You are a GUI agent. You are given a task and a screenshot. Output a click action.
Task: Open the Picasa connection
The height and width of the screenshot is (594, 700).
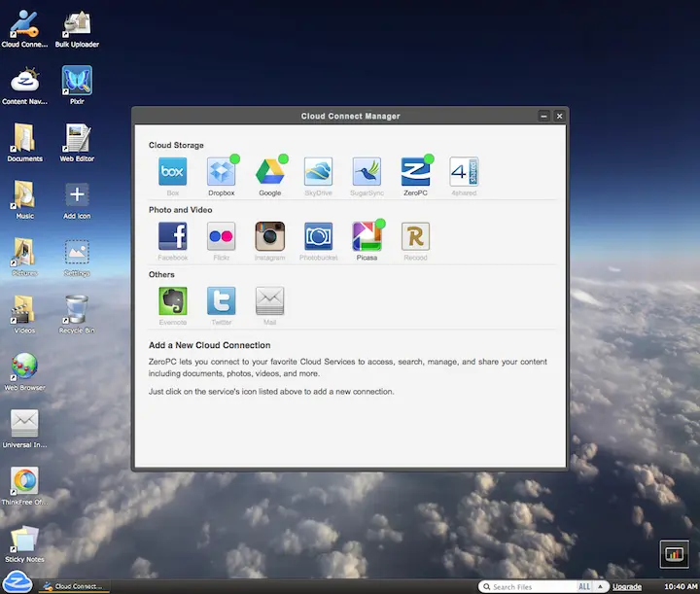[x=367, y=236]
